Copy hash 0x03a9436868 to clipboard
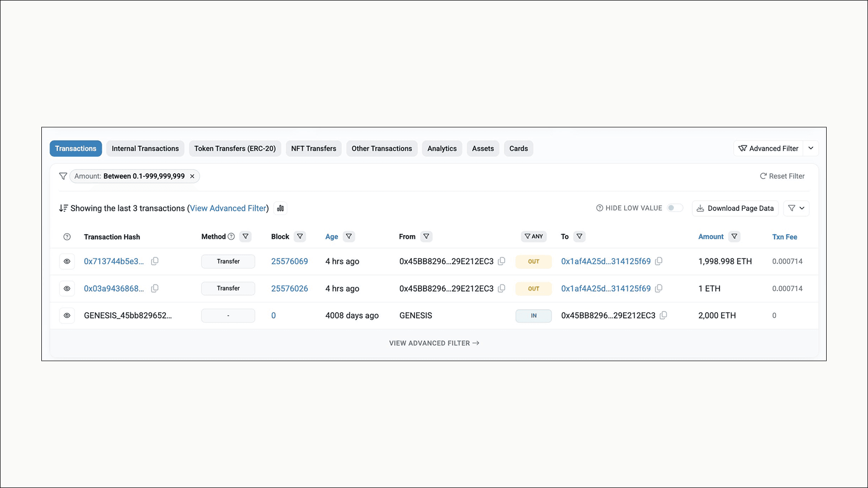 [154, 288]
